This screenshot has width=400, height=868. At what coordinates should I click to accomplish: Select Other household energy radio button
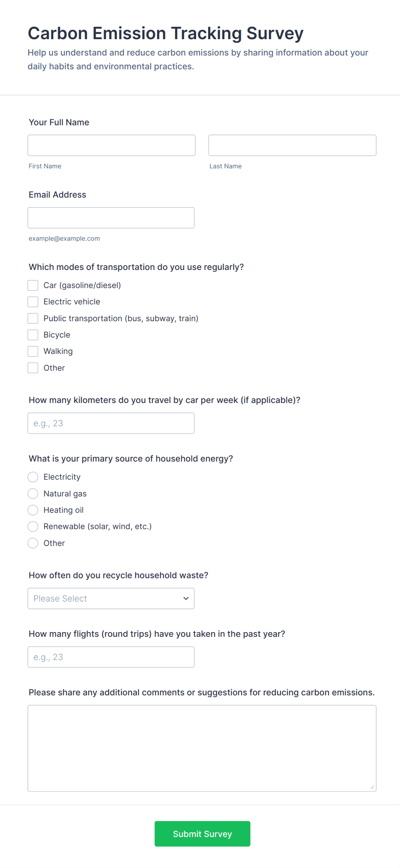(x=33, y=543)
